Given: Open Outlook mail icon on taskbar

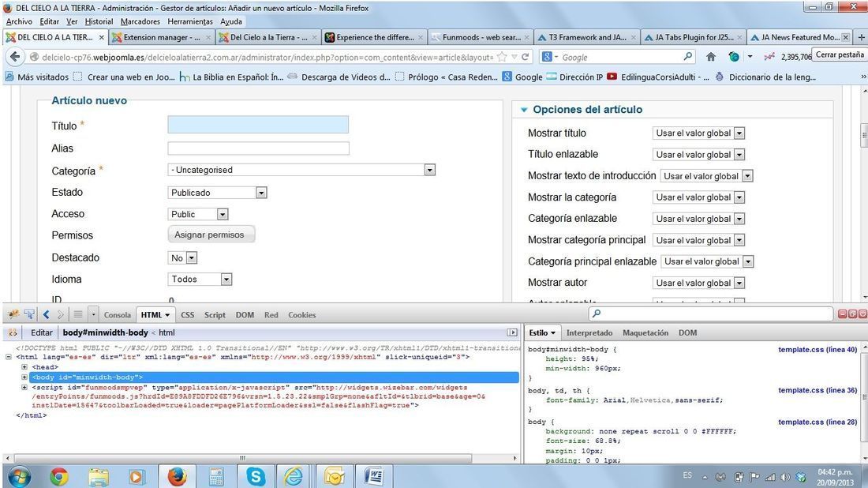Looking at the screenshot, I should point(334,476).
